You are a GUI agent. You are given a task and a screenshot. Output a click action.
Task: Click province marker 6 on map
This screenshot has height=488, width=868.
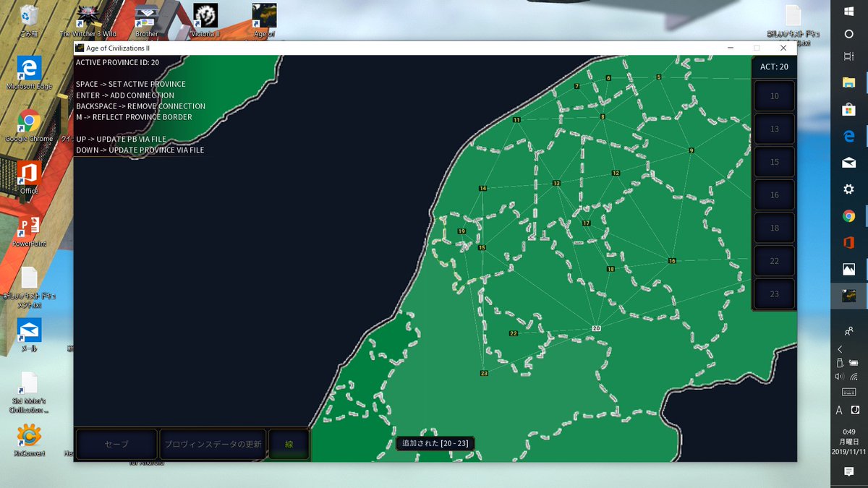click(x=608, y=77)
